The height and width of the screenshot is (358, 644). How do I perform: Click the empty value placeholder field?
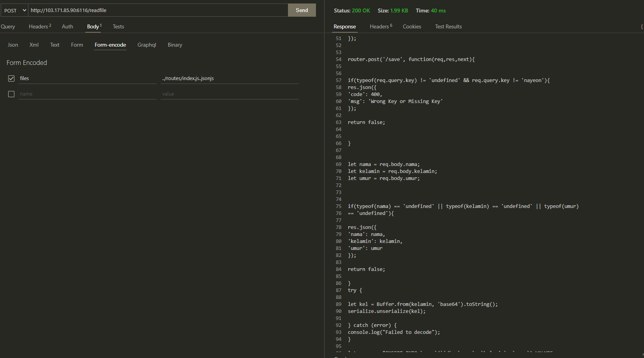point(230,94)
